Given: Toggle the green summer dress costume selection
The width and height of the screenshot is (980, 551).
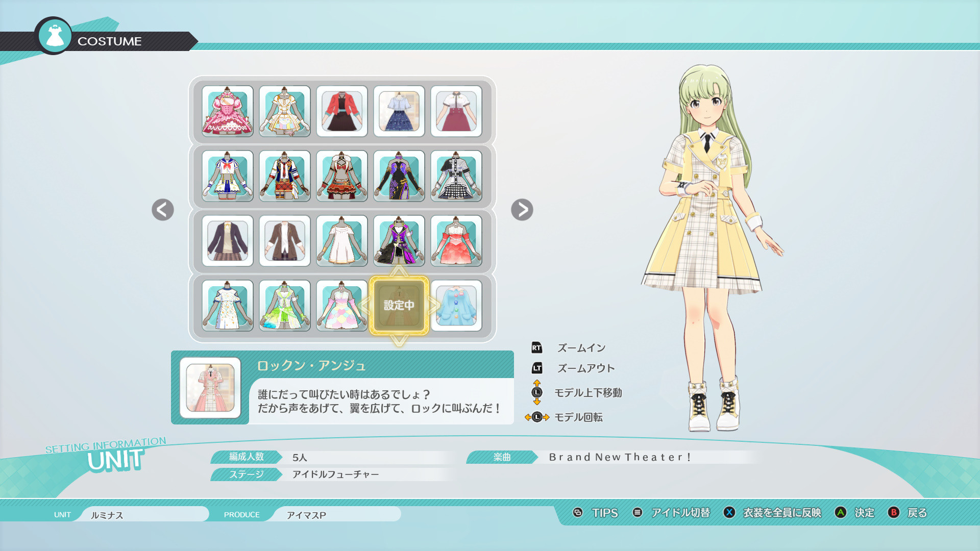Looking at the screenshot, I should click(284, 305).
